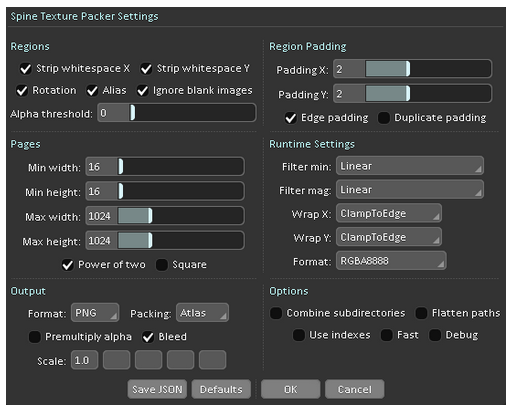This screenshot has height=414, width=516.
Task: Uncheck Strip whitespace X checkbox
Action: pyautogui.click(x=25, y=69)
